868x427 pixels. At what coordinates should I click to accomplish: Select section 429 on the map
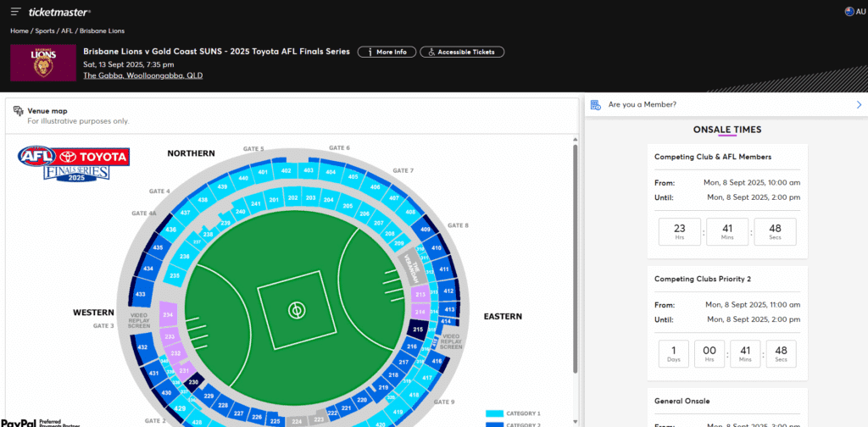[x=180, y=408]
